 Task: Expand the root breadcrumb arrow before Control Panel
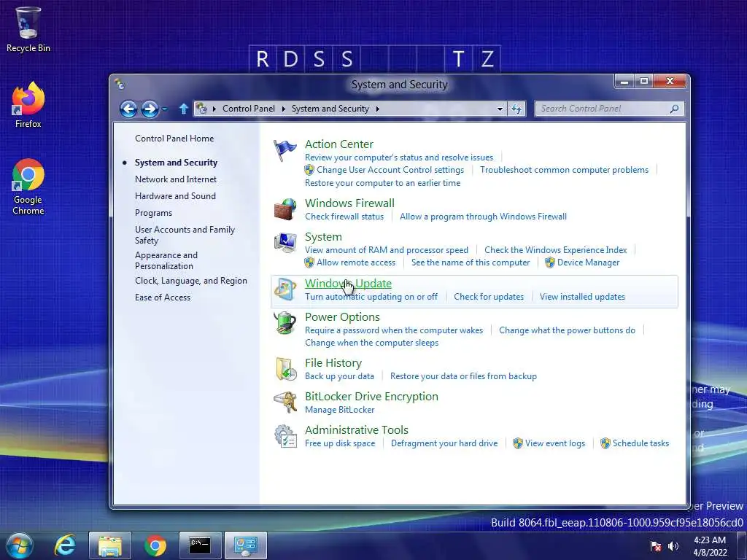coord(214,109)
